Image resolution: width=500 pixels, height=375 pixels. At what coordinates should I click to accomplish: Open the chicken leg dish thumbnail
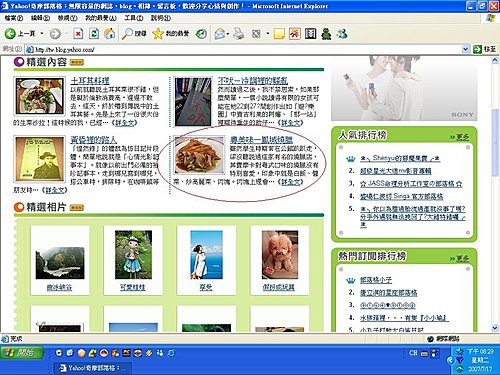point(199,155)
